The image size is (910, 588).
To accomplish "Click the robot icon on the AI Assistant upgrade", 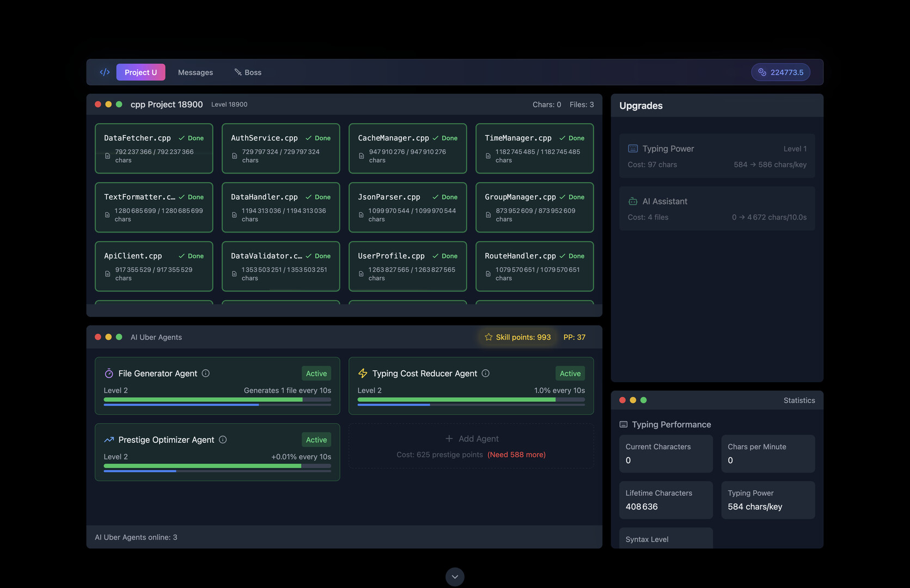I will pos(633,201).
